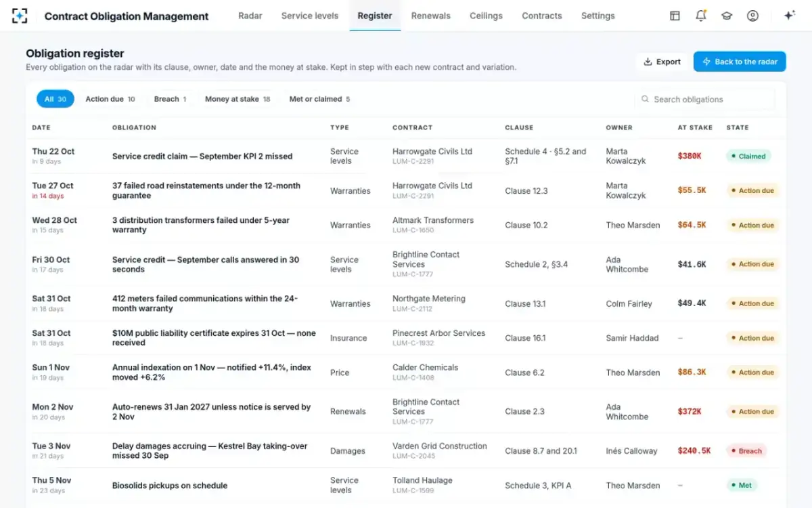812x508 pixels.
Task: Open the sparkle assistant icon
Action: tap(789, 16)
